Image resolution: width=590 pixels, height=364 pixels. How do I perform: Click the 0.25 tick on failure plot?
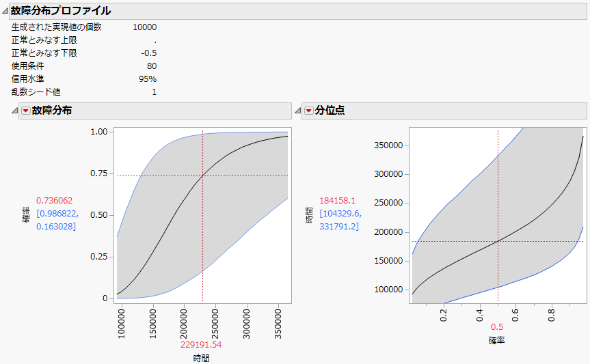[99, 257]
